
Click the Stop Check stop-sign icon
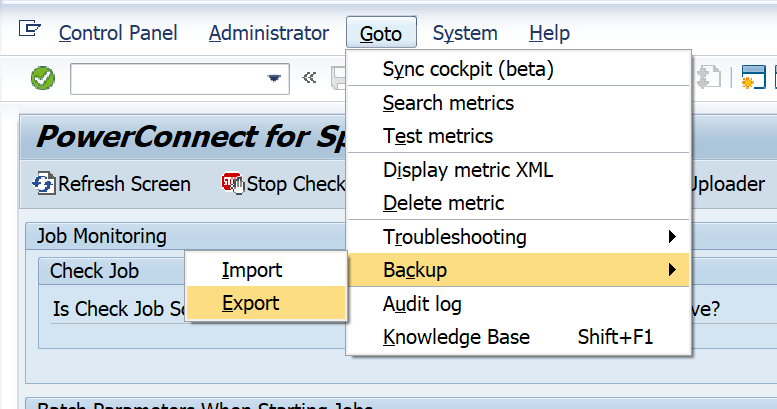233,184
